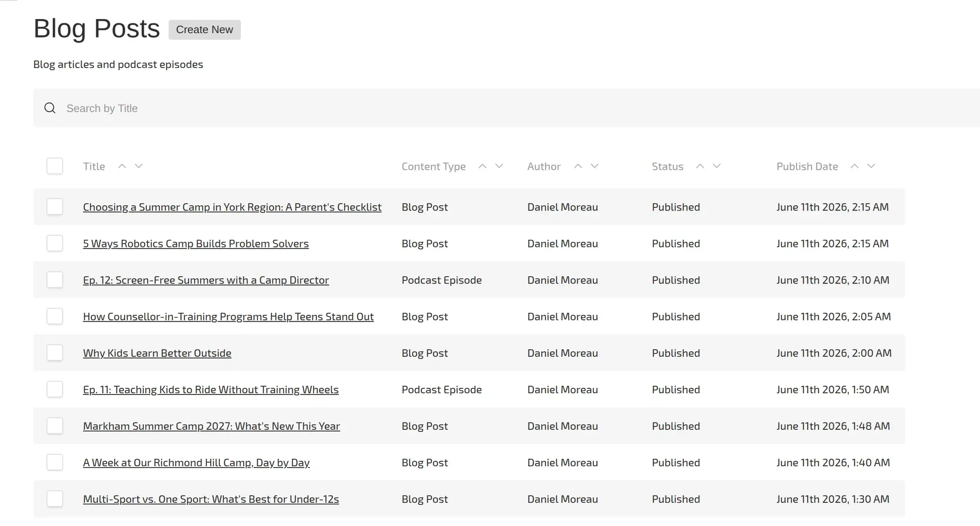
Task: Open Choosing a Summer Camp in York Region post
Action: 232,207
